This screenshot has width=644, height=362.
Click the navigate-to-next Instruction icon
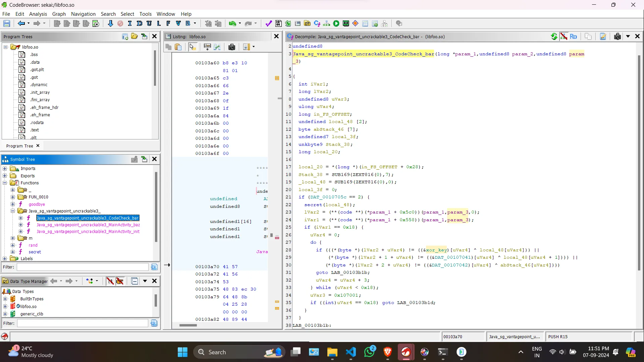pyautogui.click(x=130, y=23)
